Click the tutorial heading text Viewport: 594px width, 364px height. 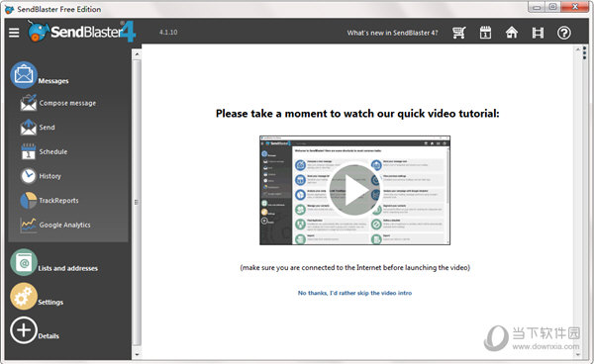(x=357, y=114)
